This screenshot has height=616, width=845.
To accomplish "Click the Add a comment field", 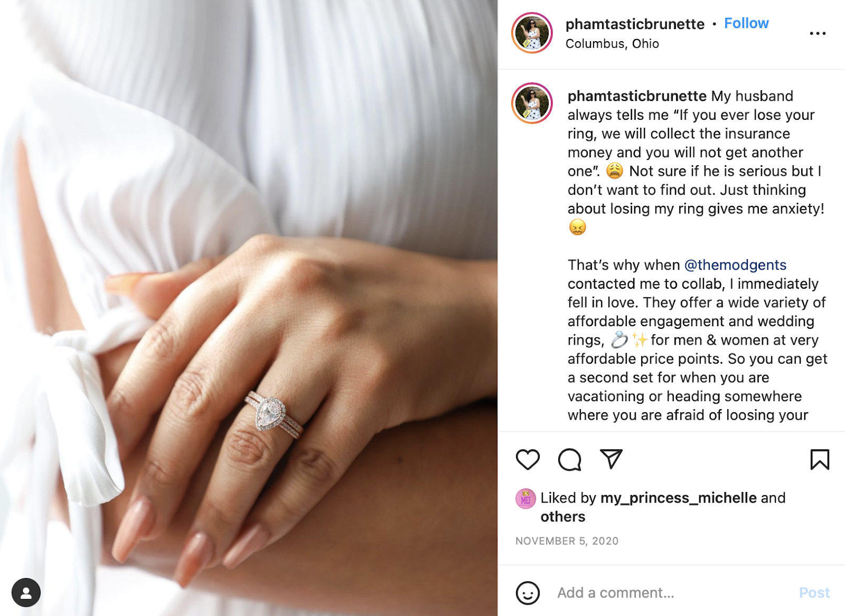I will 671,593.
